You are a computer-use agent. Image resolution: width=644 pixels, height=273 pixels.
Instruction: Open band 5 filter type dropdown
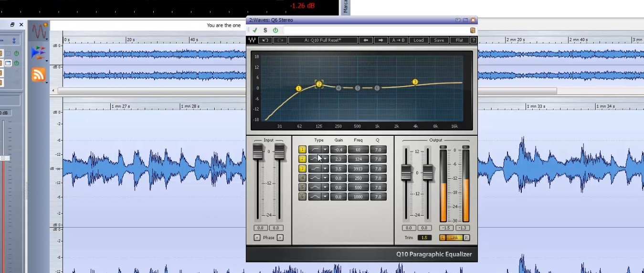325,187
